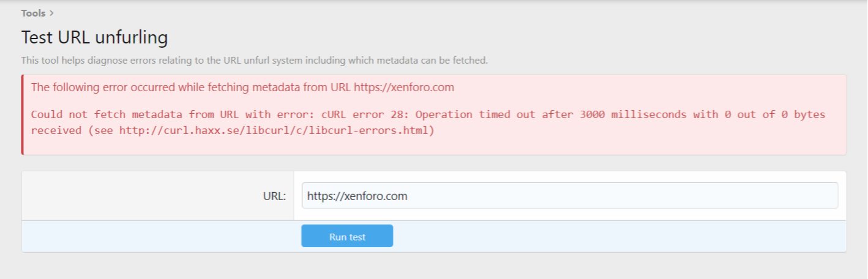Click the word 'received' in the error box
Screen dimensions: 868x279
[56, 130]
